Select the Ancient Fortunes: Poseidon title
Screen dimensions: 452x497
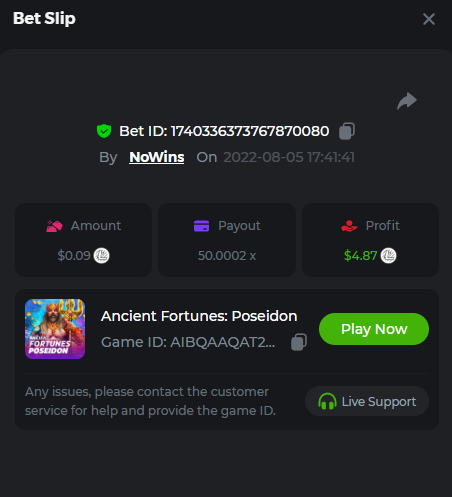click(x=199, y=316)
